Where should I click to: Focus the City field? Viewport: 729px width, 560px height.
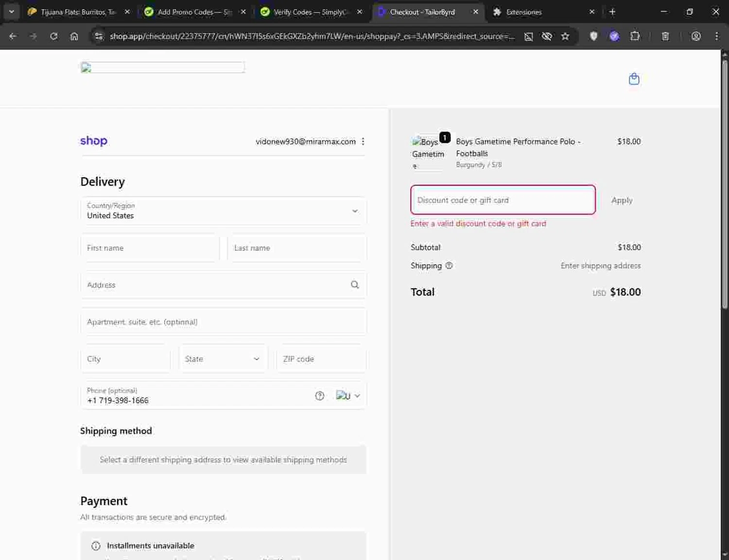(125, 359)
